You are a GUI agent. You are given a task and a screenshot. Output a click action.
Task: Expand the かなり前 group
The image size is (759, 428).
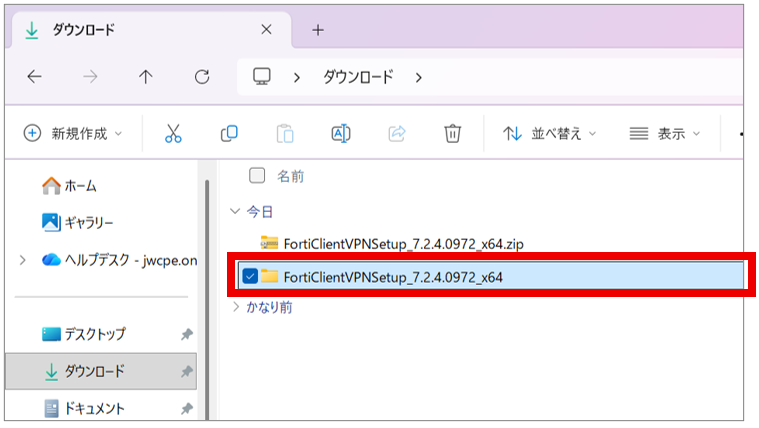coord(236,306)
